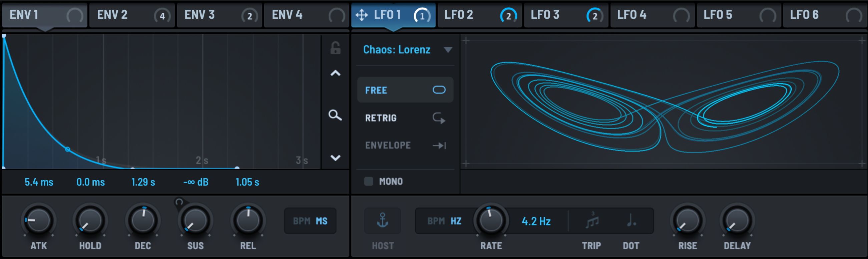Switch to the ENV 3 tab
This screenshot has width=868, height=259.
point(219,15)
